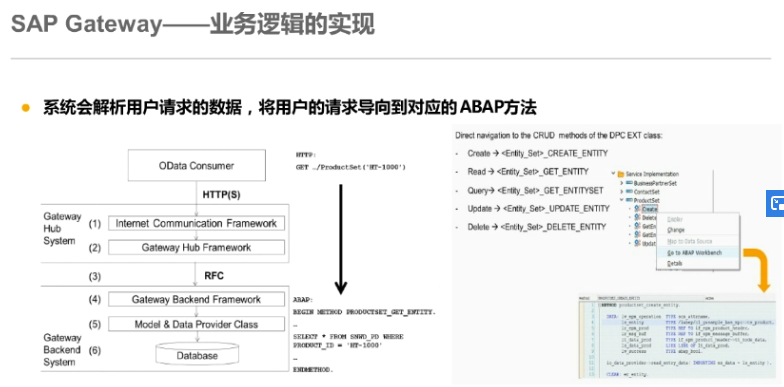Screen dimensions: 784x387
Task: Click the RFC label
Action: (x=214, y=276)
